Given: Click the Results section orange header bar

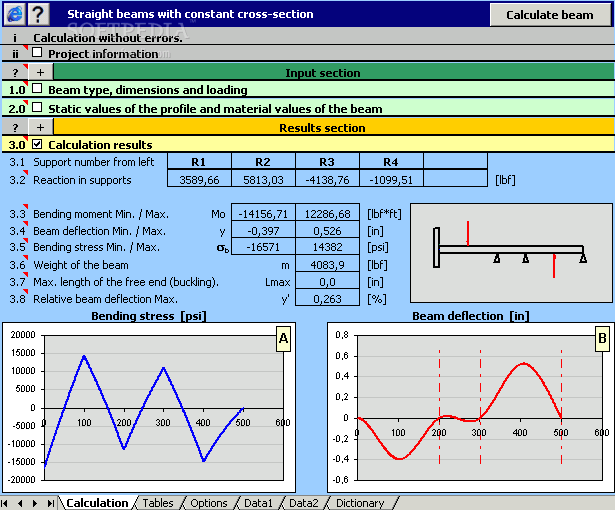Looking at the screenshot, I should click(333, 128).
